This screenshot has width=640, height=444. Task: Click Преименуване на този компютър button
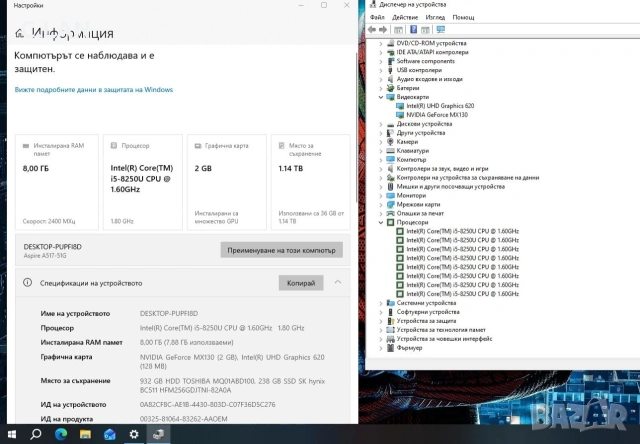(x=282, y=250)
